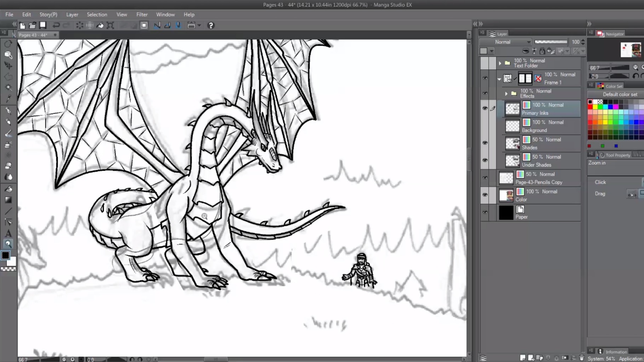The height and width of the screenshot is (362, 644).
Task: Select the Background layer
Action: coord(542,126)
